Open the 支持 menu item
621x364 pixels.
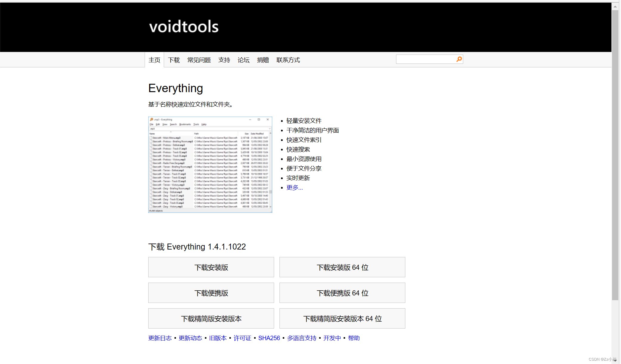point(224,60)
